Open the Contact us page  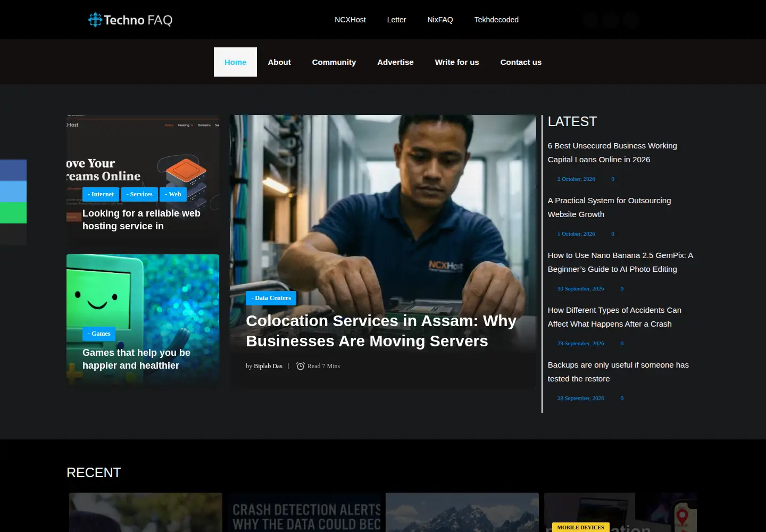tap(521, 62)
